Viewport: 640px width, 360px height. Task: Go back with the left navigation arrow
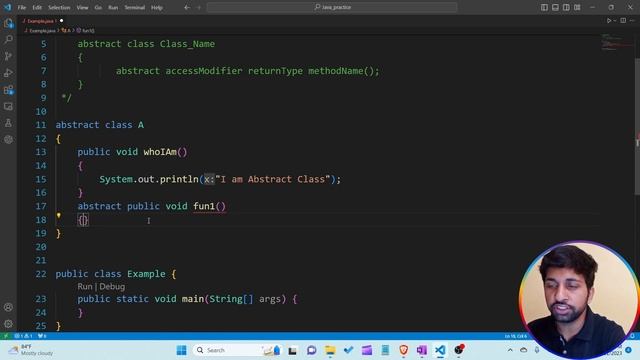187,7
